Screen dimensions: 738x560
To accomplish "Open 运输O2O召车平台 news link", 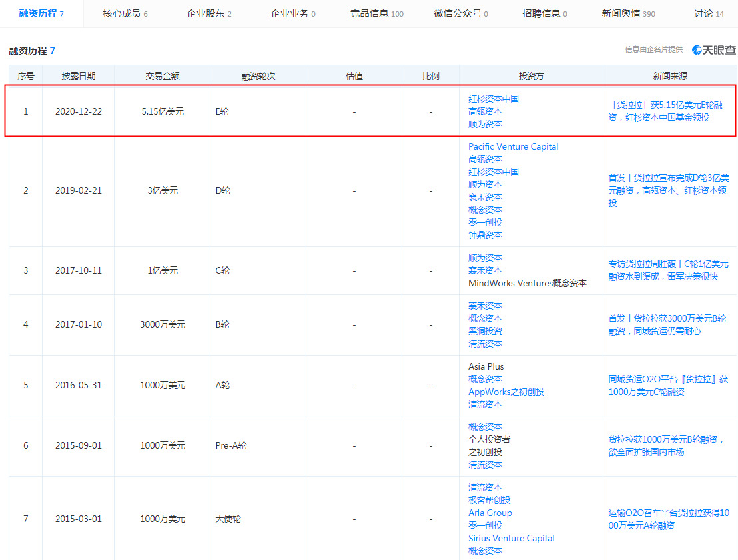I will 669,519.
